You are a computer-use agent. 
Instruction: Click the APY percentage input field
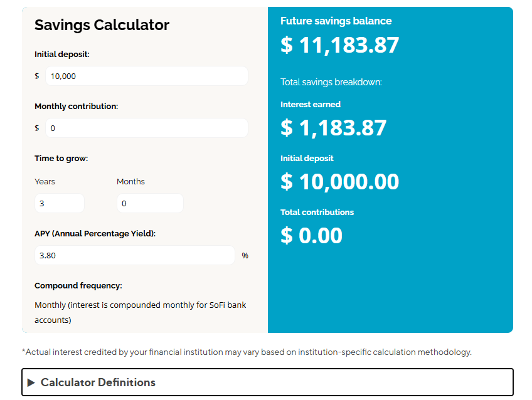tap(134, 255)
